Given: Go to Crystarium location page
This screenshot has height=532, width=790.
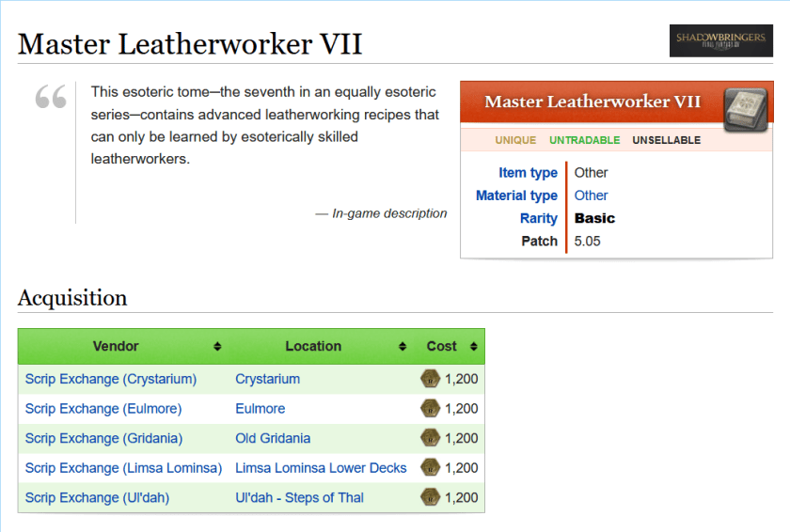Looking at the screenshot, I should 267,379.
